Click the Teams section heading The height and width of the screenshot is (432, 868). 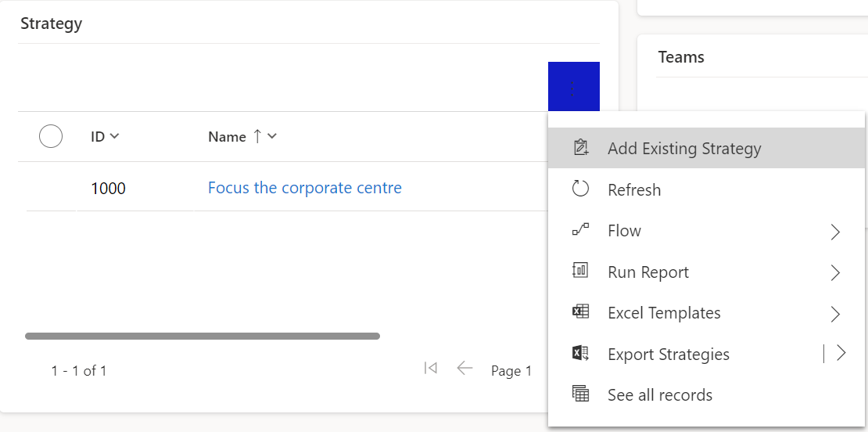pos(681,57)
